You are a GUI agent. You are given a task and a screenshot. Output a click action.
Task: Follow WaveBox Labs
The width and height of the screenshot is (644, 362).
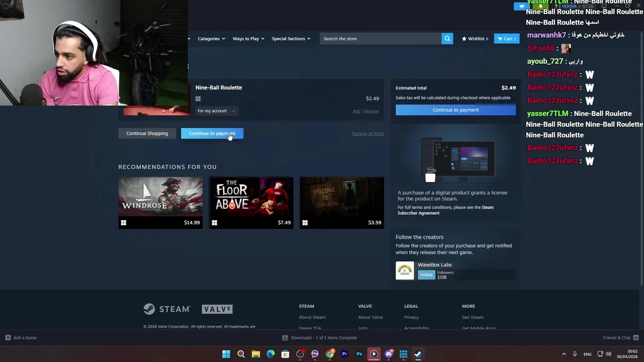tap(426, 275)
